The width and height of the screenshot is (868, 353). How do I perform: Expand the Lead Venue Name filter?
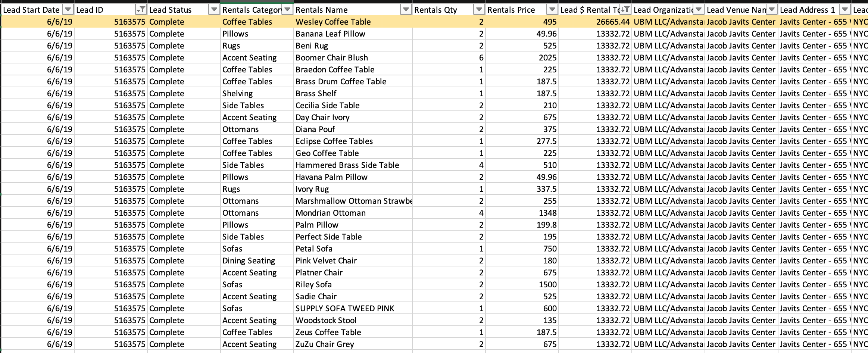(771, 10)
